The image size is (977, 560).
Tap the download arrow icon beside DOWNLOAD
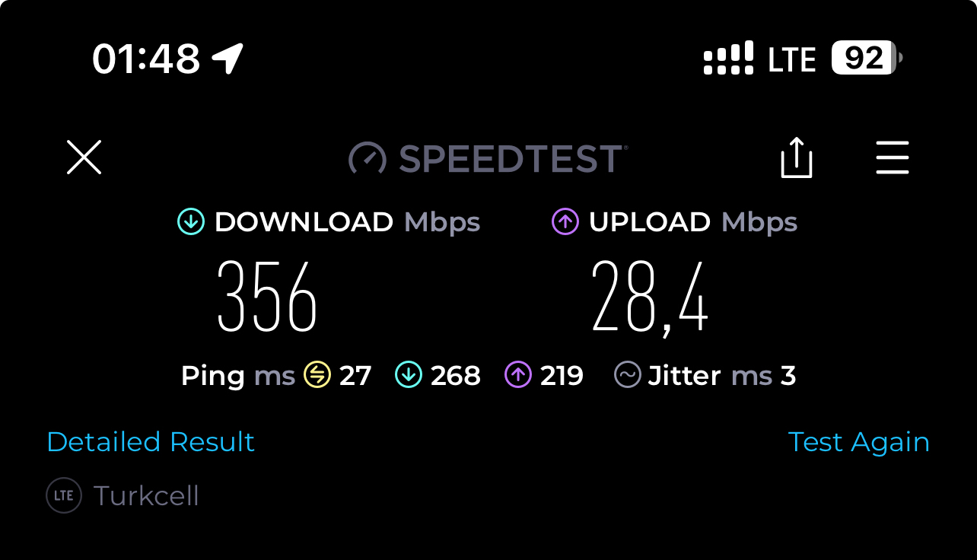coord(191,222)
